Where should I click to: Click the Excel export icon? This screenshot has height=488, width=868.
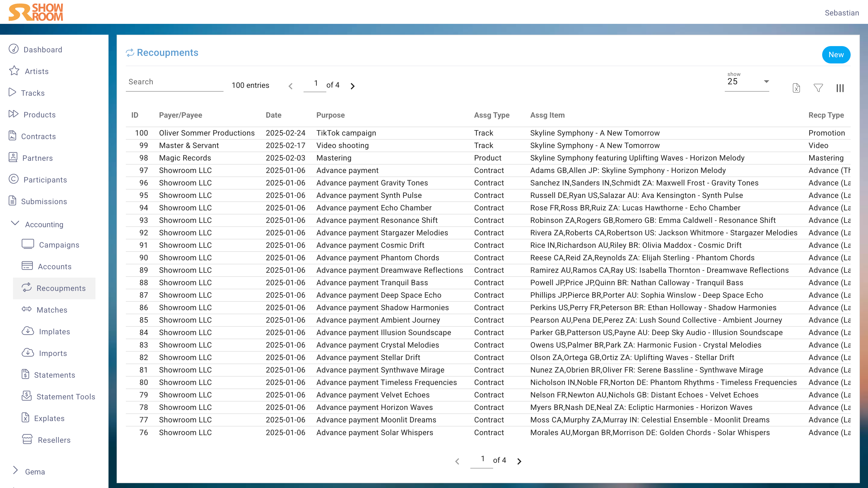[796, 88]
